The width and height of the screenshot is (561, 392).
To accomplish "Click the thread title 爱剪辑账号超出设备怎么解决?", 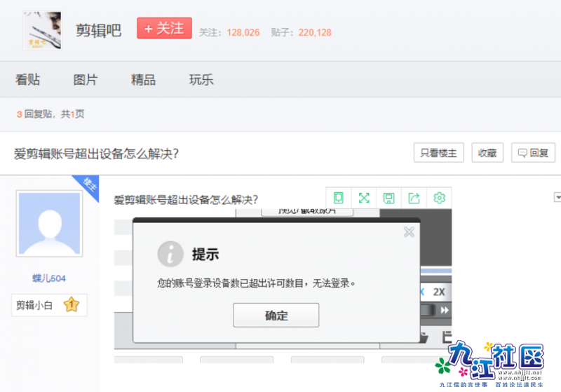I will 96,154.
